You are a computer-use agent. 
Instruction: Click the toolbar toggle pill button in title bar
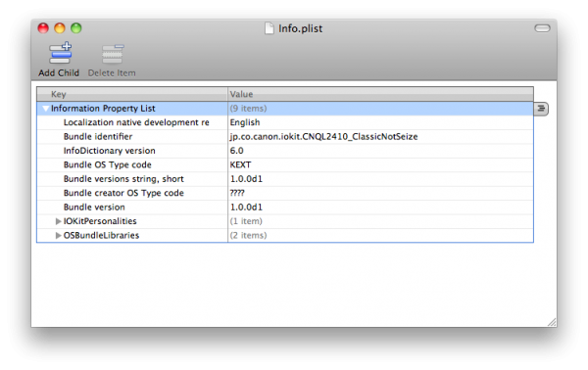tap(542, 28)
